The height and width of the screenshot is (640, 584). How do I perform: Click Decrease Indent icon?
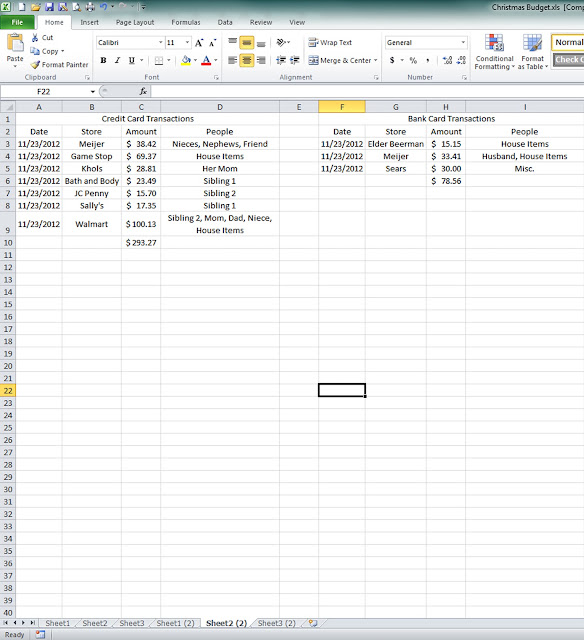click(281, 60)
